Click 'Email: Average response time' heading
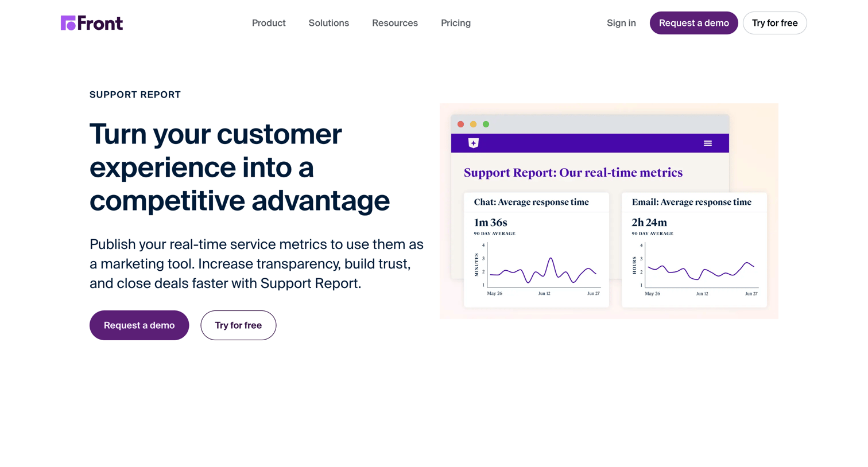 pyautogui.click(x=691, y=202)
